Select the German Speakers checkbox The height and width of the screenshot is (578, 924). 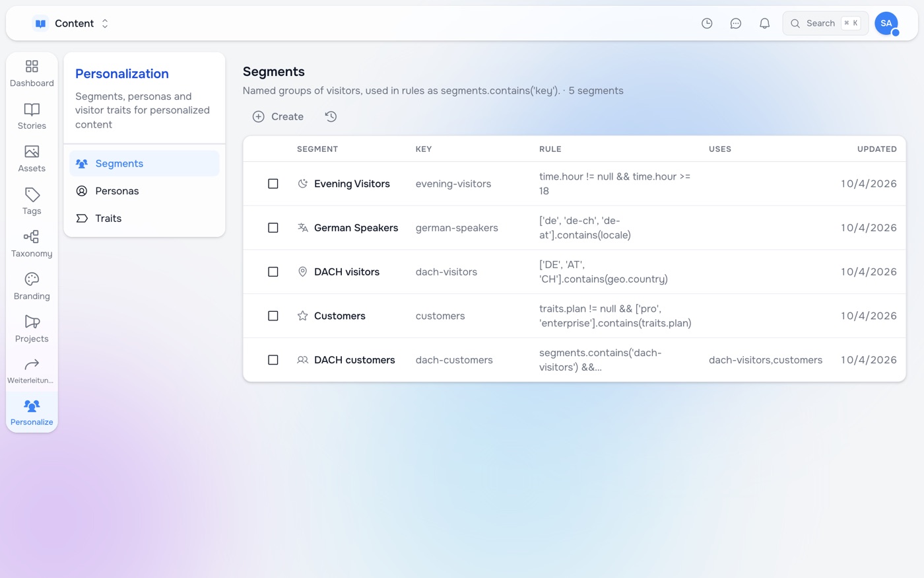tap(273, 228)
